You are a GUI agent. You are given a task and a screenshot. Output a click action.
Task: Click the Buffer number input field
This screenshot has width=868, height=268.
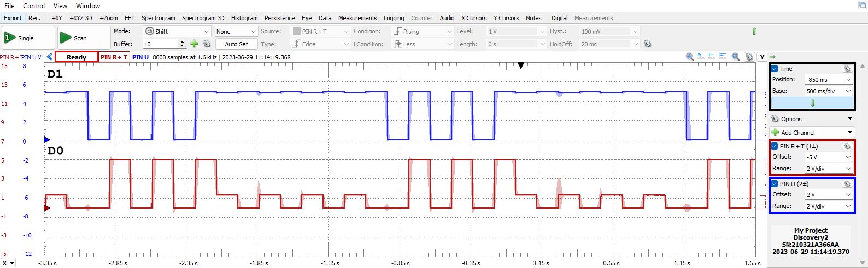[x=161, y=44]
